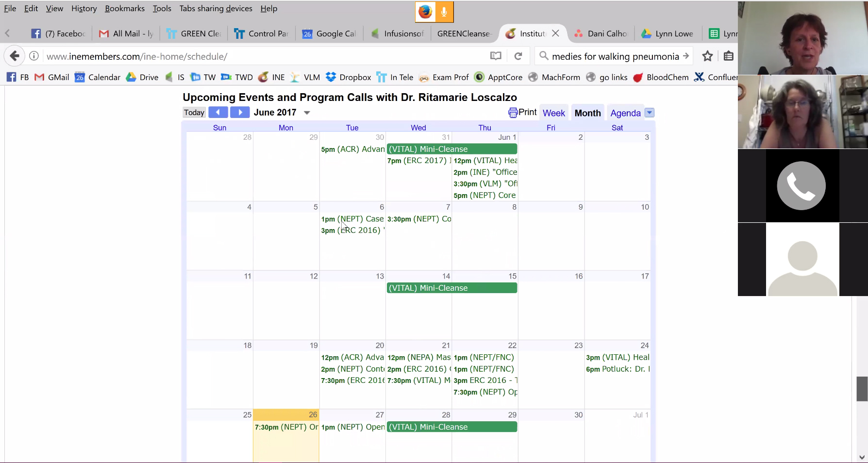Screen dimensions: 868x463
Task: Show site information icon in address bar
Action: (x=34, y=56)
